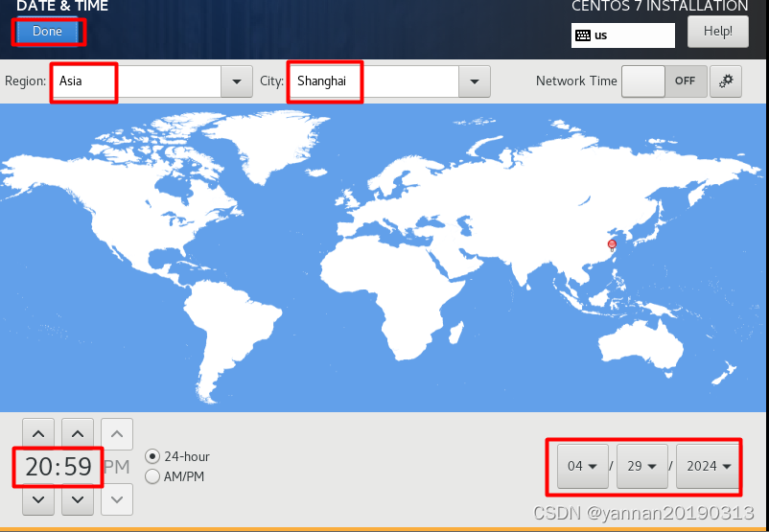769x532 pixels.
Task: Click the City field showing Shanghai
Action: point(374,81)
